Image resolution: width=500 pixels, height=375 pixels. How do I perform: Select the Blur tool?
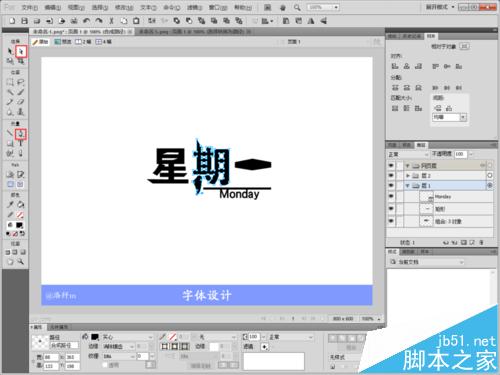click(x=10, y=112)
